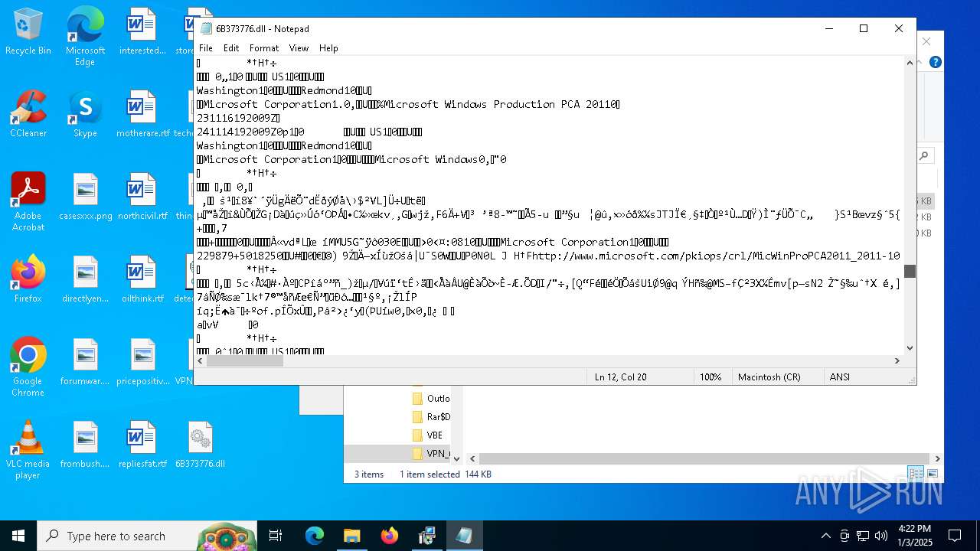The height and width of the screenshot is (551, 980).
Task: Select the forumwar image file icon
Action: tap(85, 363)
